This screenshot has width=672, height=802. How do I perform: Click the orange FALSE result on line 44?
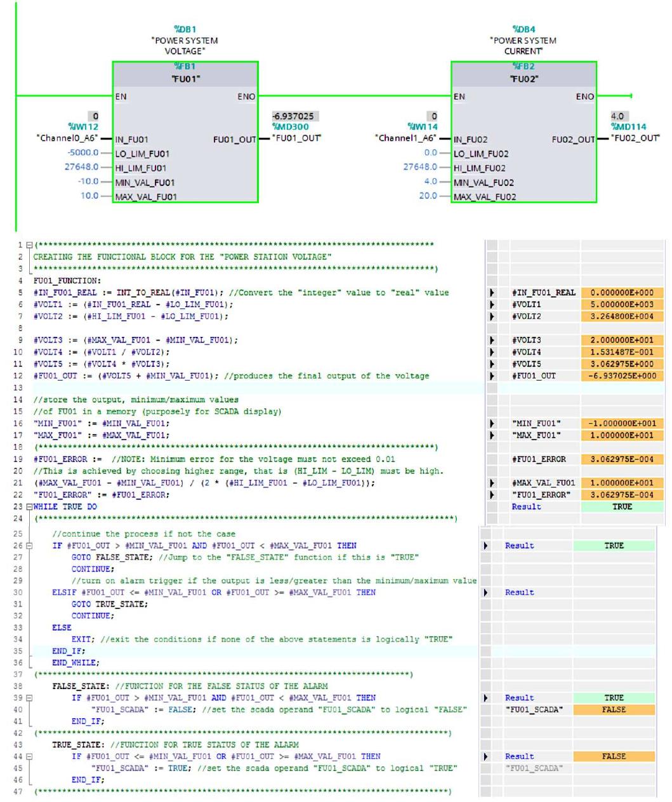tap(614, 756)
